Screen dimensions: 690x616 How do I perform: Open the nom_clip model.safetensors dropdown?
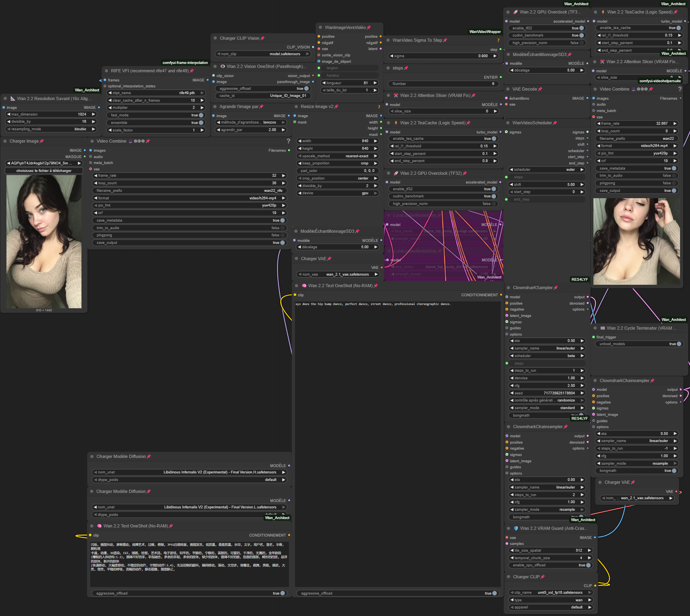[263, 54]
